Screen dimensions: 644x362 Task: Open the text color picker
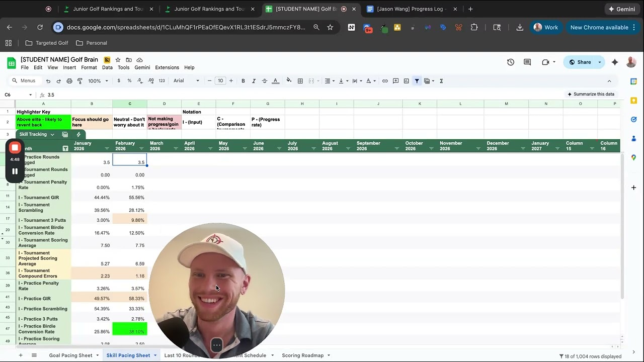[x=275, y=81]
